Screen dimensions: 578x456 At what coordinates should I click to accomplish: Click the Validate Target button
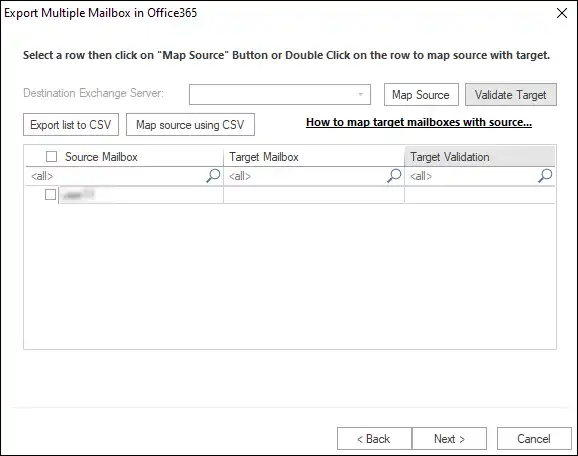click(x=511, y=95)
